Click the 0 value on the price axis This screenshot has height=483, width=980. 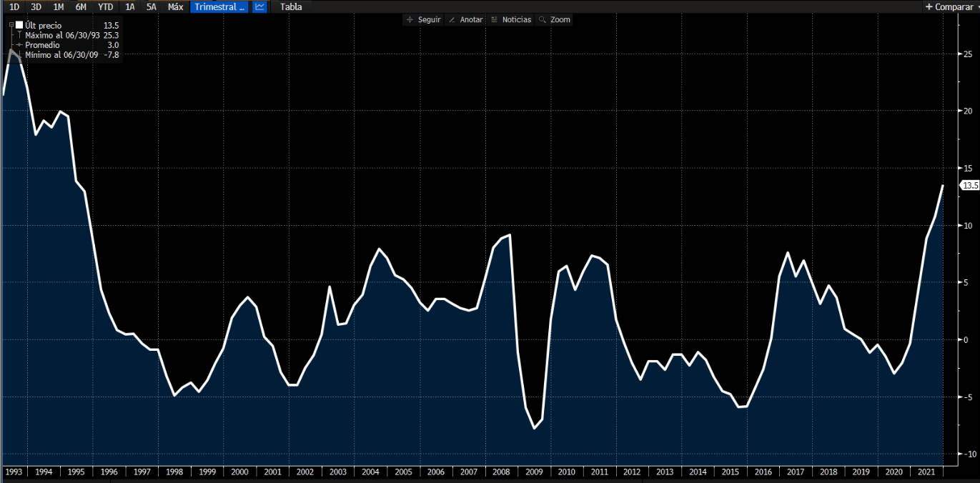point(965,340)
